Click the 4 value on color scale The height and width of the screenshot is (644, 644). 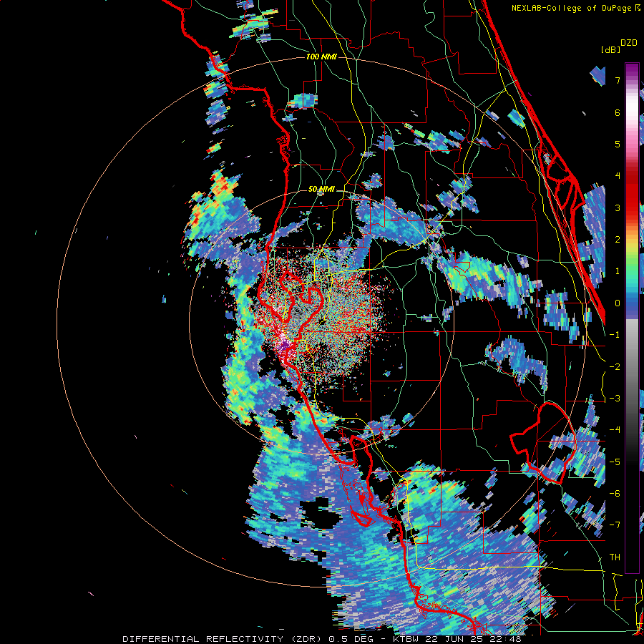pos(618,176)
